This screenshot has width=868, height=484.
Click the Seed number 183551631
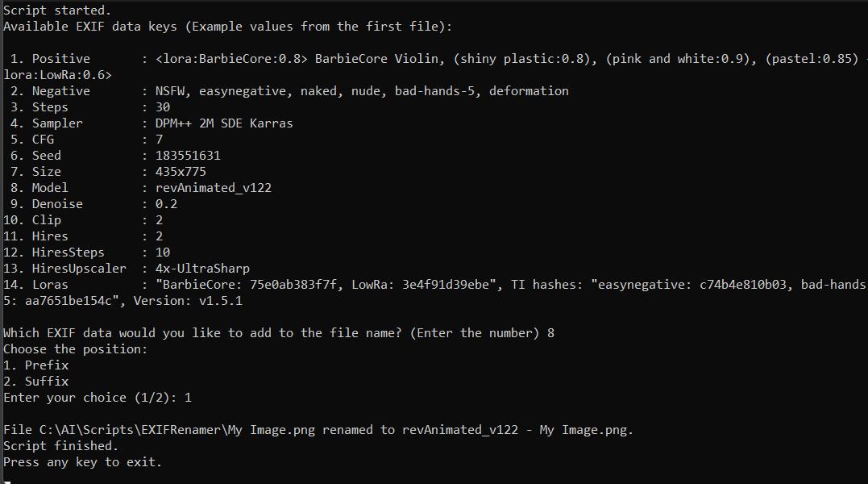pyautogui.click(x=188, y=156)
